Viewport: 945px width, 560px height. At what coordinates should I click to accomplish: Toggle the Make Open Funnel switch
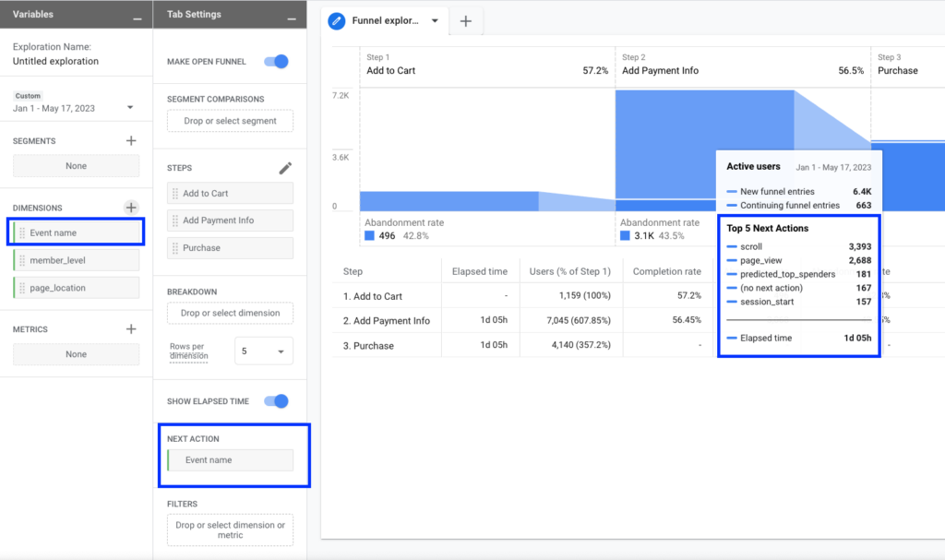click(276, 62)
